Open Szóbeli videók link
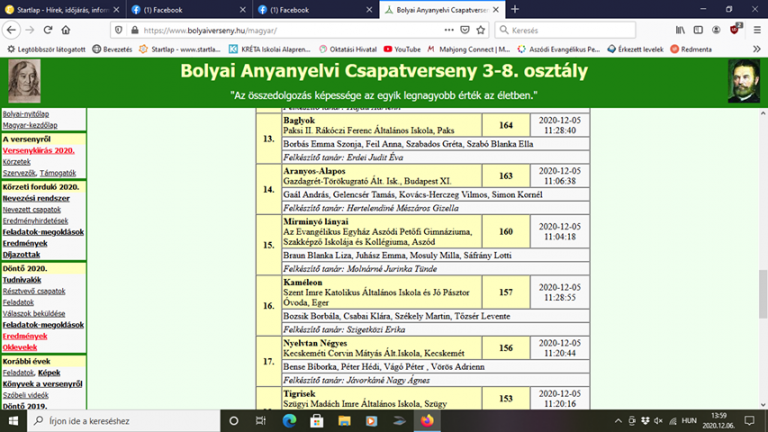 click(25, 395)
